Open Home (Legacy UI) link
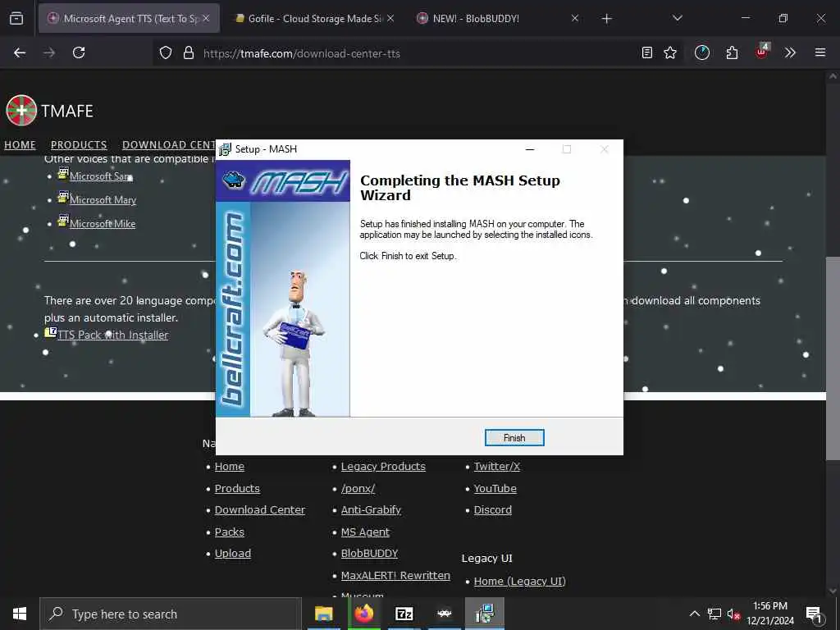 click(x=519, y=582)
